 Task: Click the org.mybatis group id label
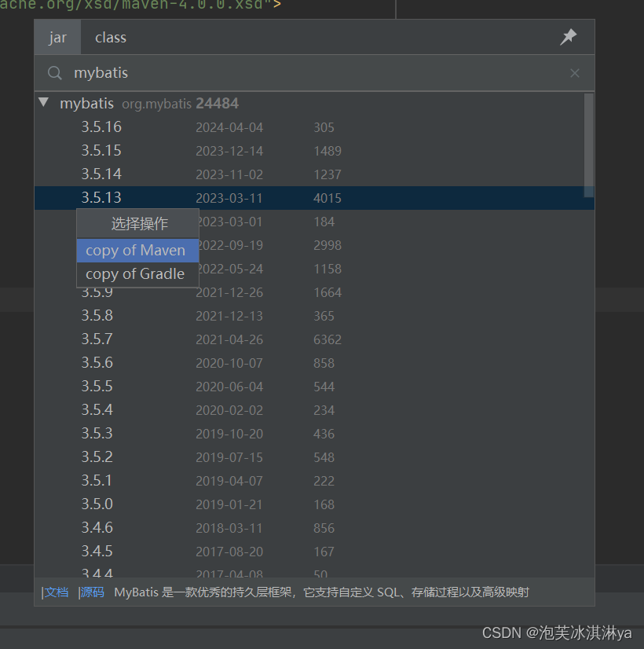[x=157, y=104]
